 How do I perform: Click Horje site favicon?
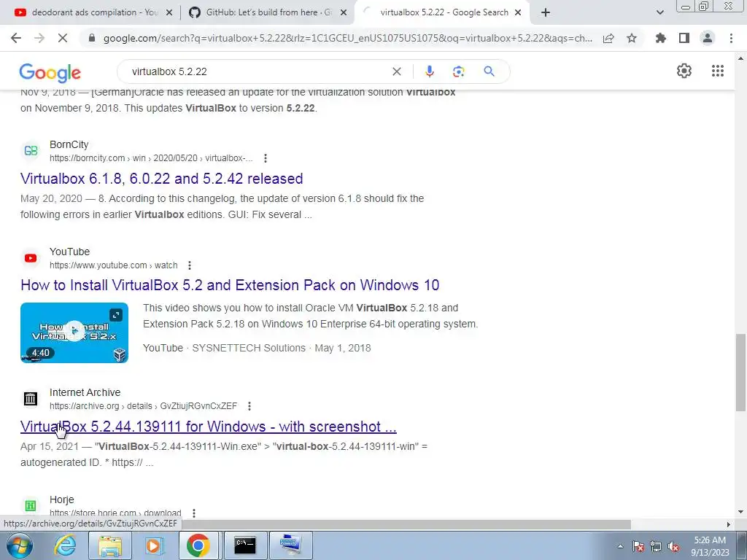click(31, 506)
